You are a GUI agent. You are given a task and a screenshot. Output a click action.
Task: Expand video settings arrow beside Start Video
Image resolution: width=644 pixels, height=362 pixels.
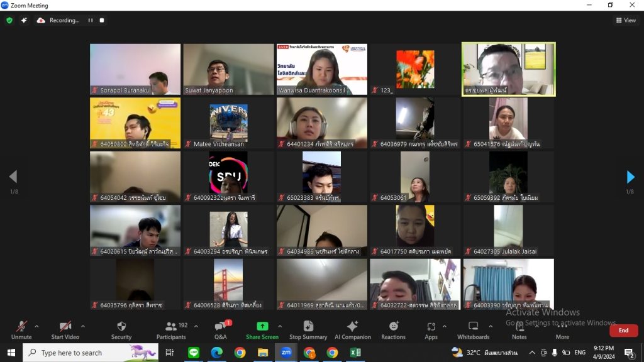coord(82,326)
